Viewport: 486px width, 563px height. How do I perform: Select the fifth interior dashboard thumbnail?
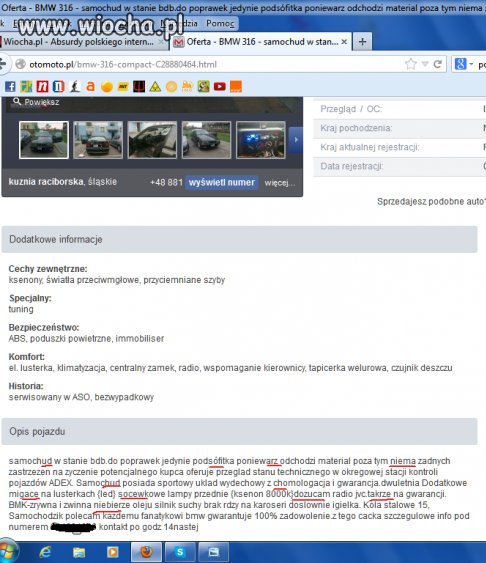(x=261, y=140)
